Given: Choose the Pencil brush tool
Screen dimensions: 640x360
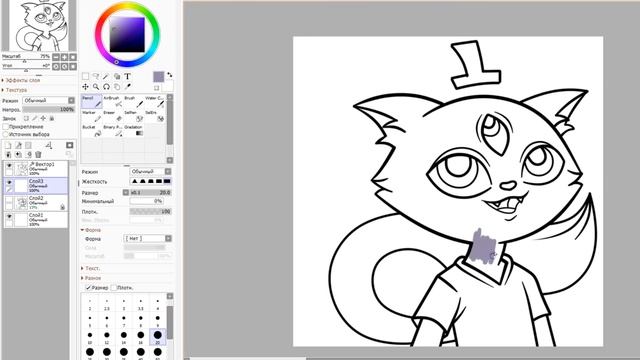Looking at the screenshot, I should pos(91,101).
